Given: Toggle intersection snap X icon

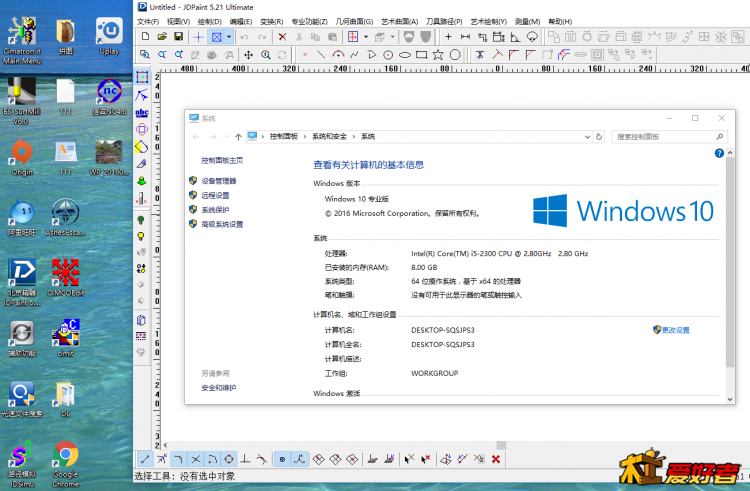Looking at the screenshot, I should [x=196, y=459].
